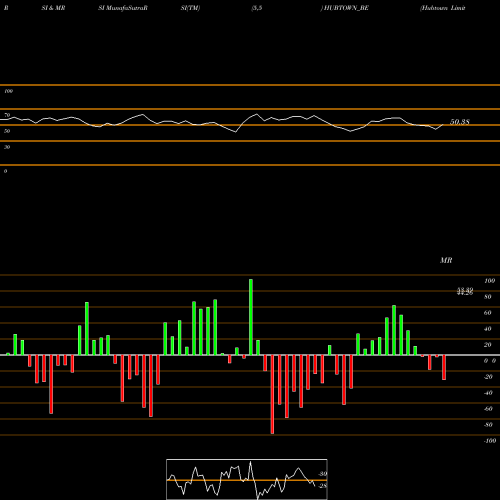Screen dimensions: 500x500
Task: Click the MR indicator label
Action: pyautogui.click(x=446, y=260)
